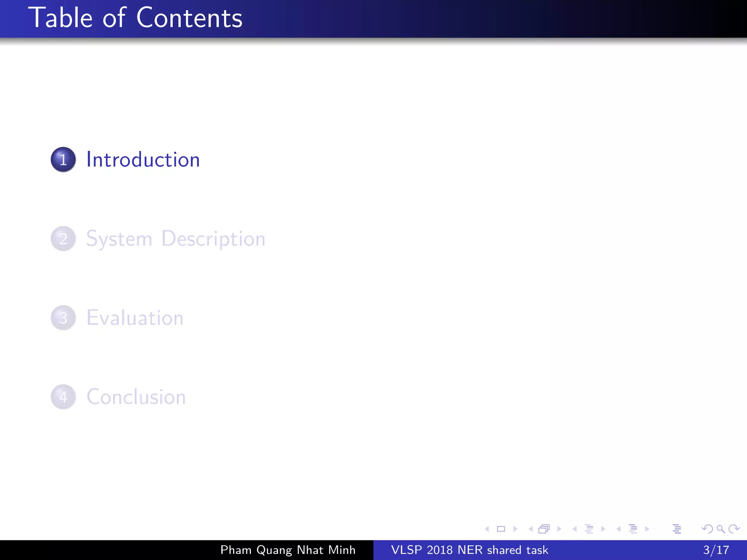Go to next frame arrow

pos(559,529)
